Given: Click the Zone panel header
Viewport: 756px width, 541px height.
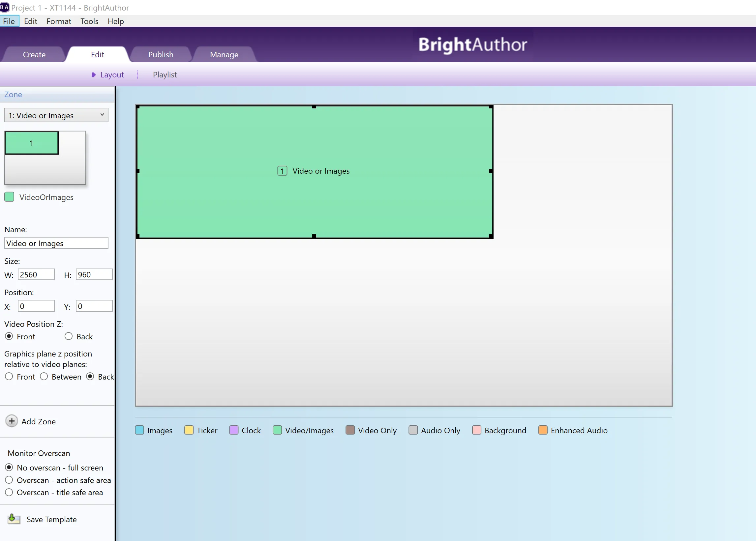Looking at the screenshot, I should coord(57,95).
